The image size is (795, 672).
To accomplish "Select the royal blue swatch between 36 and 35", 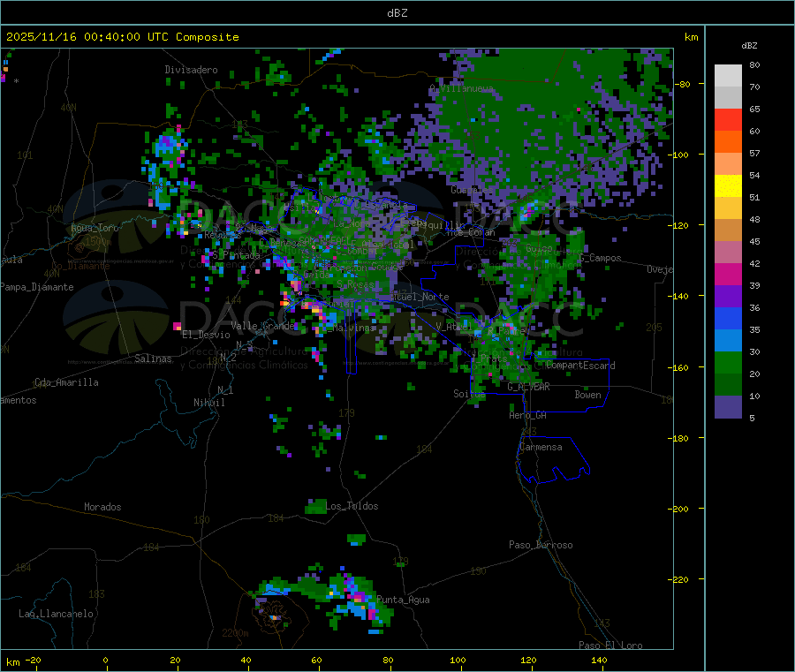I will [x=728, y=318].
